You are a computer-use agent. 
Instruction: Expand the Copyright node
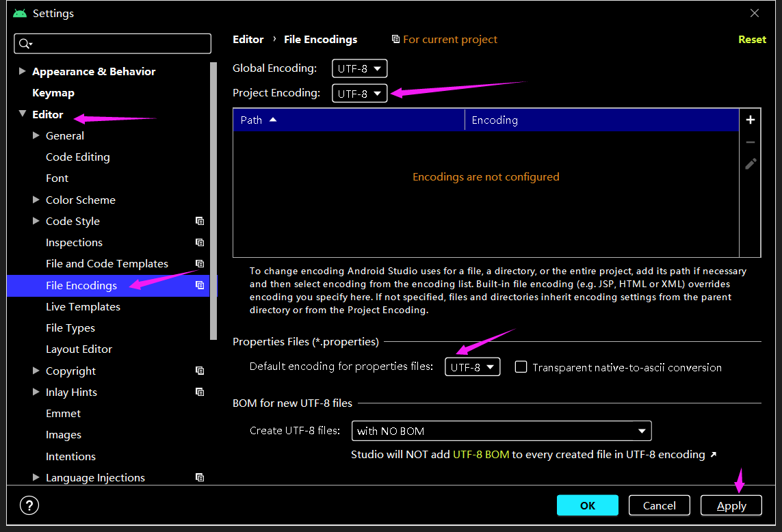tap(36, 371)
